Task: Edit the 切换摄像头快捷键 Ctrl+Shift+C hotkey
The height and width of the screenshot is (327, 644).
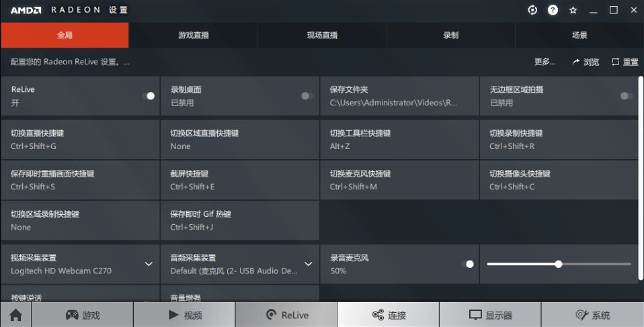Action: pyautogui.click(x=559, y=180)
